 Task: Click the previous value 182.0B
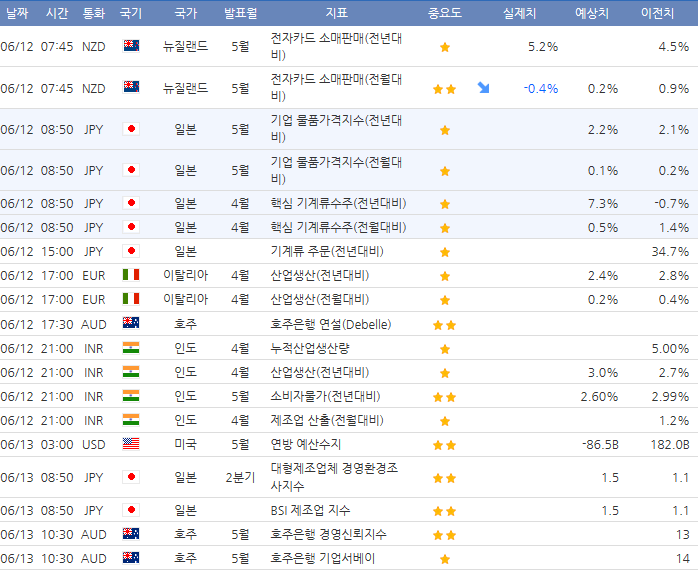pyautogui.click(x=670, y=444)
